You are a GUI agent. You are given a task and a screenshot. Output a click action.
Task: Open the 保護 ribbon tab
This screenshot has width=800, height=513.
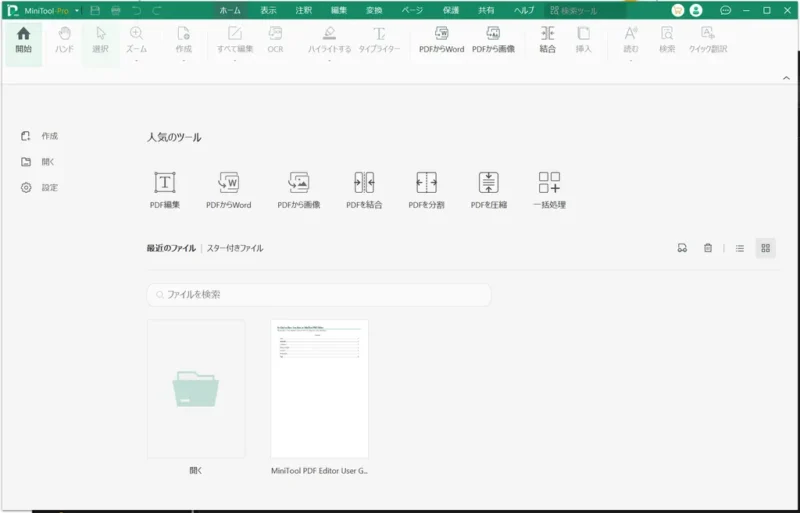451,10
